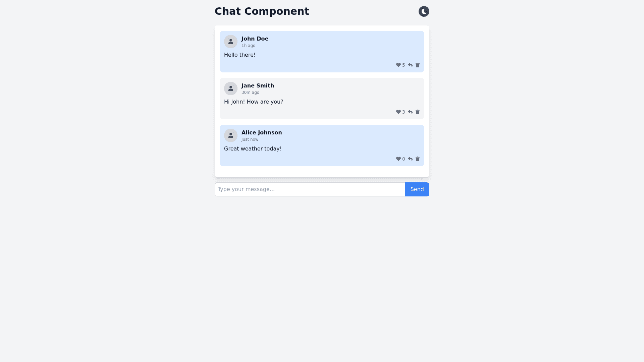Like Alice Johnson's message with the heart
This screenshot has width=644, height=362.
coord(398,159)
